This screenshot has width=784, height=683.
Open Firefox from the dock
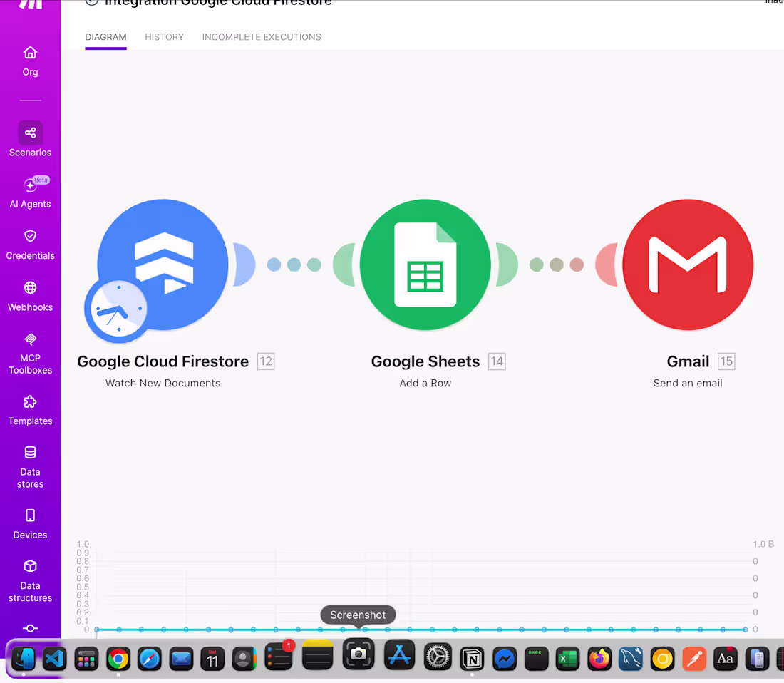tap(599, 659)
